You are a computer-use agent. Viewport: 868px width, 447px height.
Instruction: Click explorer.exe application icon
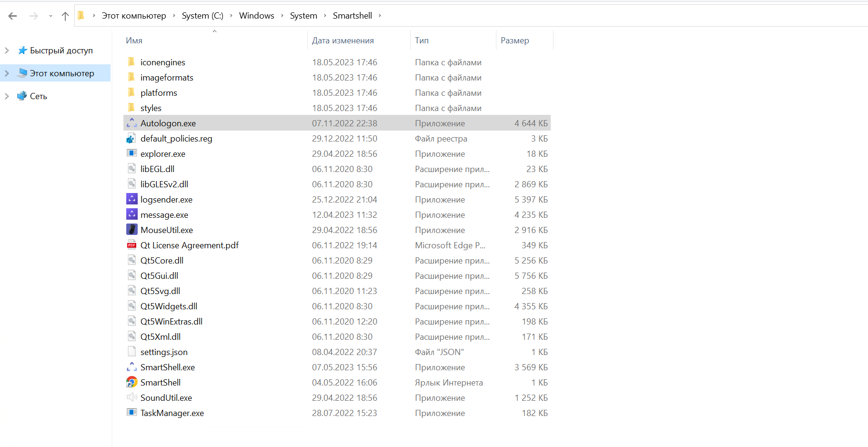131,153
